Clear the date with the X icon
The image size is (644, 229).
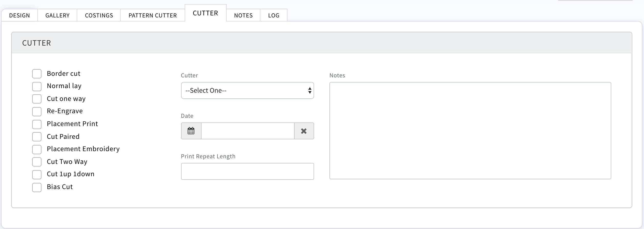[304, 131]
